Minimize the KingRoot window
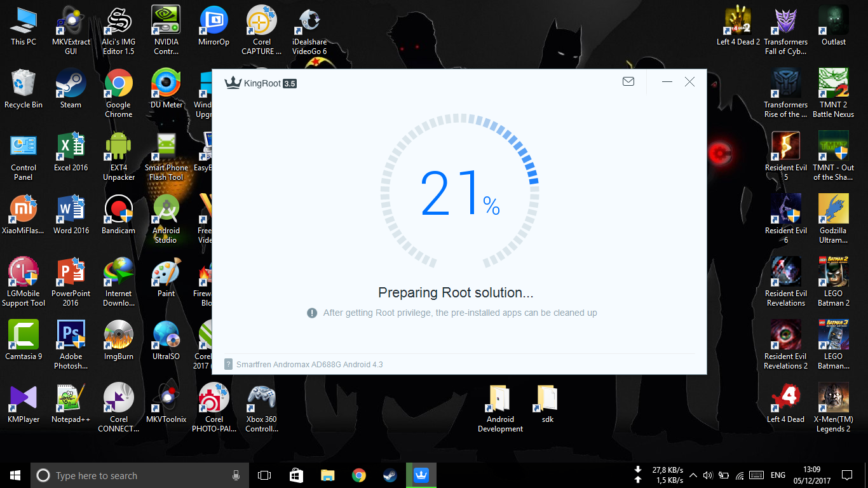Viewport: 868px width, 488px height. point(667,82)
